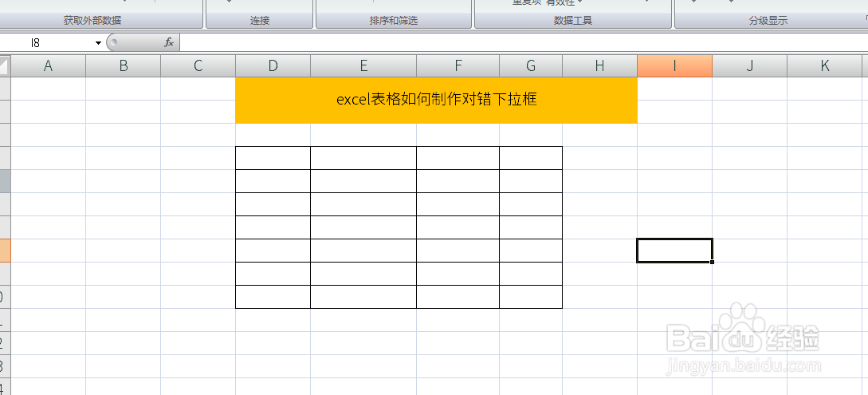The image size is (868, 395).
Task: Select bordered table cell in column E, row 8
Action: 363,251
